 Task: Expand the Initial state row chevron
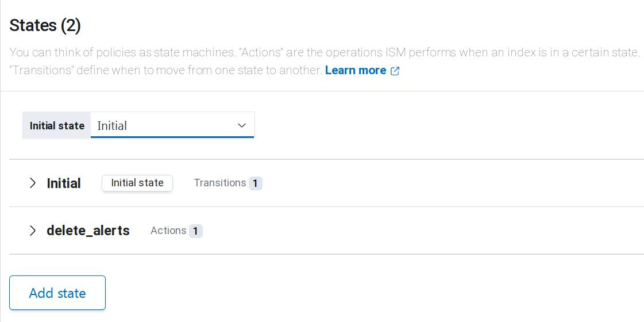33,183
